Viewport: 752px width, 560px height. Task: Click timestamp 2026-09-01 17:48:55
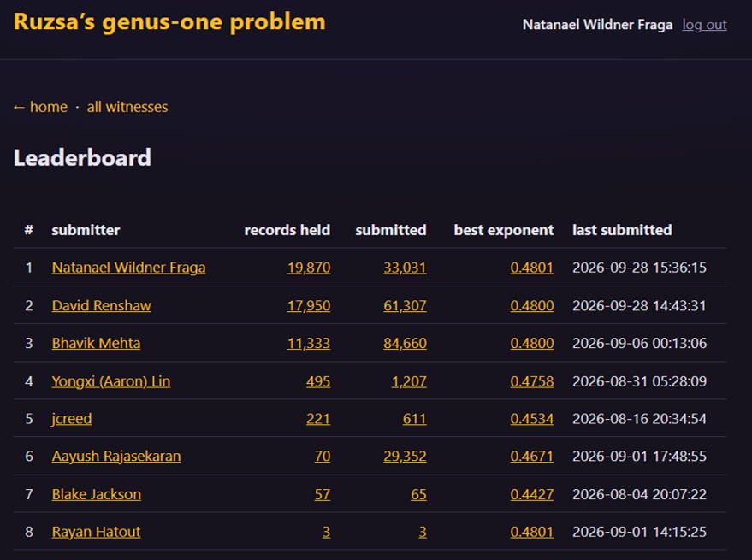(639, 456)
